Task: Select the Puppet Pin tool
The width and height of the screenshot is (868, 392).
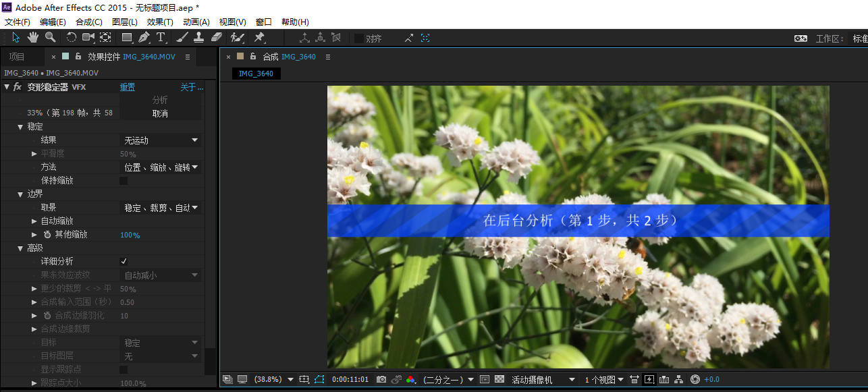Action: click(x=259, y=37)
